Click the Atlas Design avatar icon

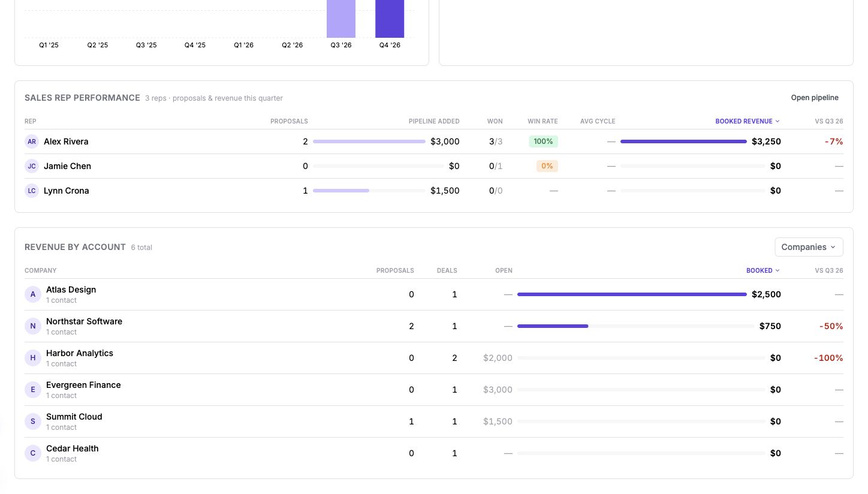click(33, 294)
